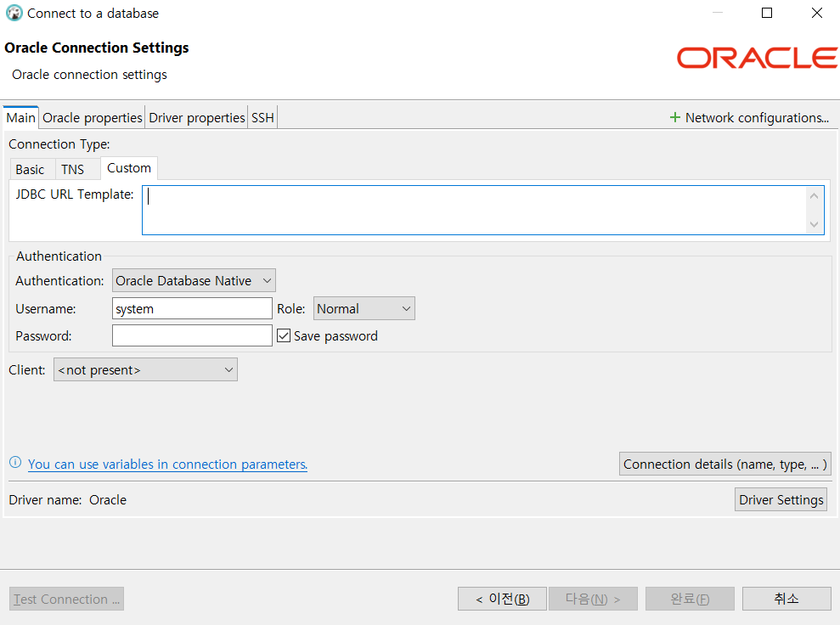Click the Password input field
This screenshot has height=625, width=840.
[192, 335]
